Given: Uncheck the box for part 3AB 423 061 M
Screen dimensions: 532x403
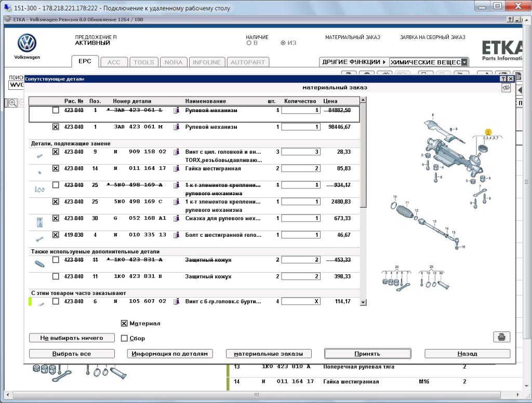Looking at the screenshot, I should point(56,127).
